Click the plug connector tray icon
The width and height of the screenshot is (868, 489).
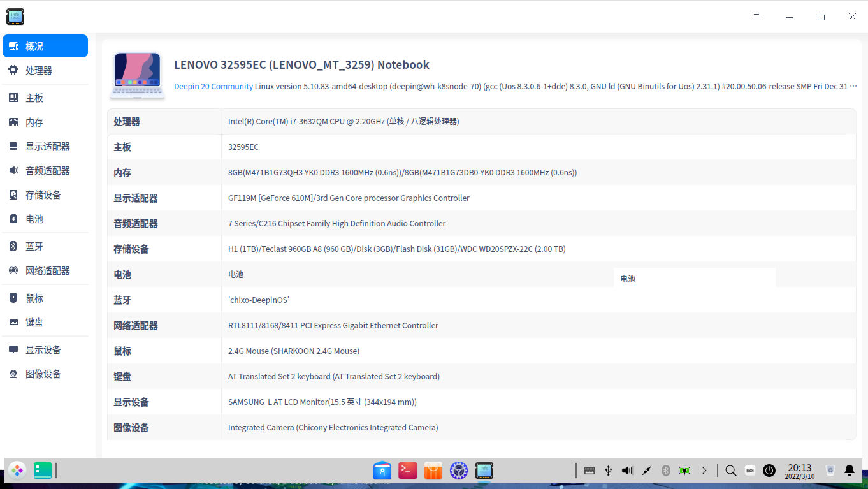(647, 471)
